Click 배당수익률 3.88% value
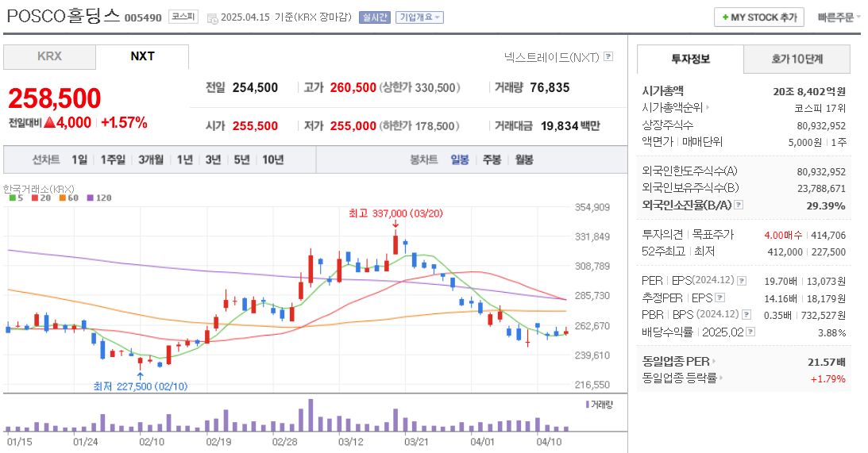Screen dimensions: 868x453 click(x=832, y=333)
